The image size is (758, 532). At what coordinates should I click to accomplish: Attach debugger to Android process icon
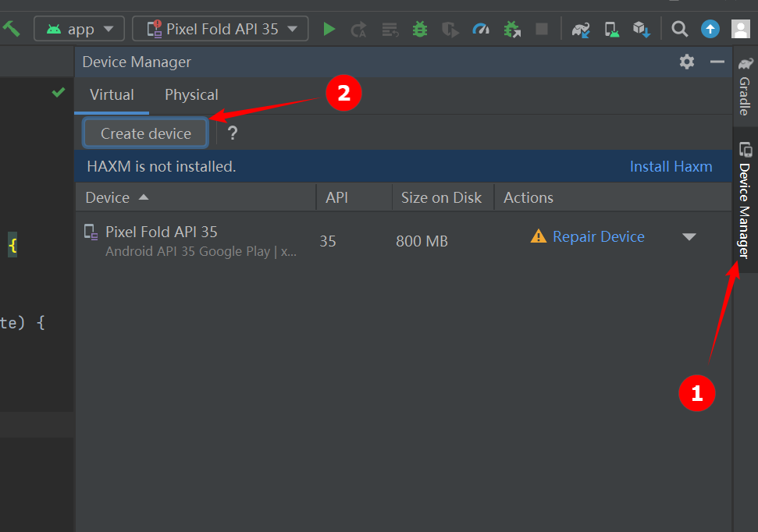(512, 30)
